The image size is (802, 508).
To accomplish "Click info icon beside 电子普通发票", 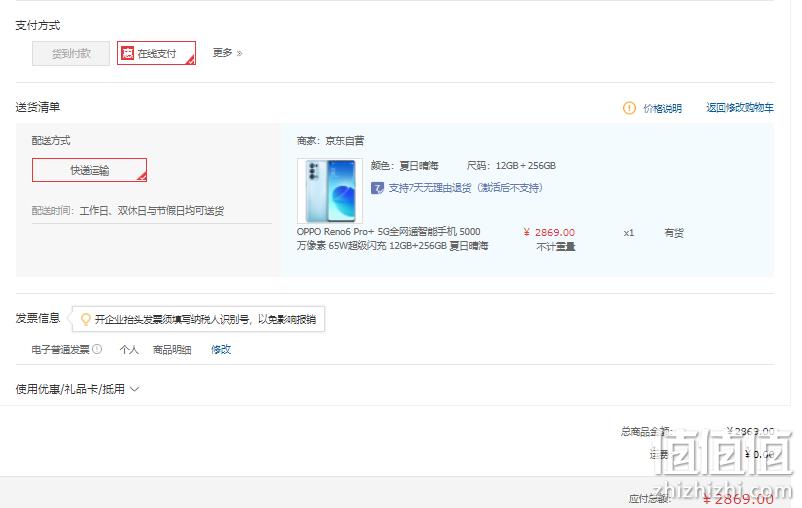I will coord(97,349).
